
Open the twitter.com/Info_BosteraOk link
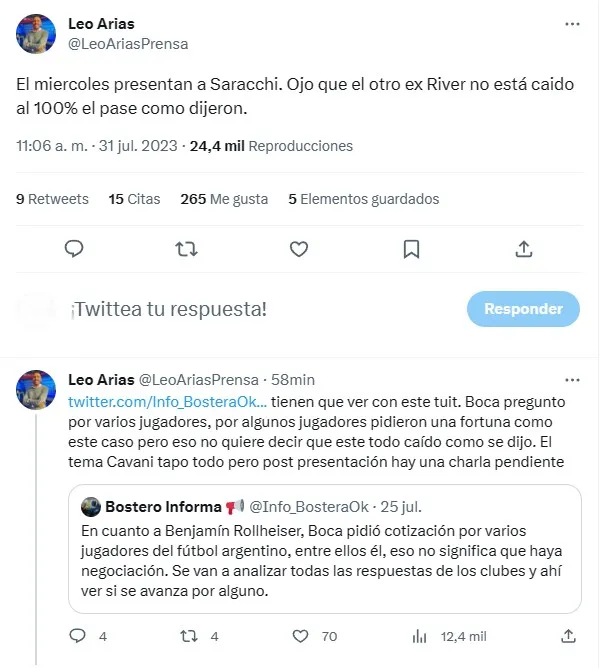pos(167,400)
